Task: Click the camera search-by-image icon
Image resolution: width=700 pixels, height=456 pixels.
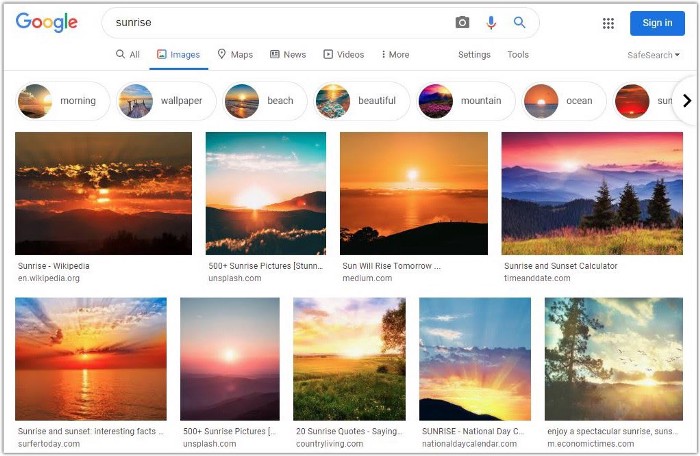Action: click(462, 23)
